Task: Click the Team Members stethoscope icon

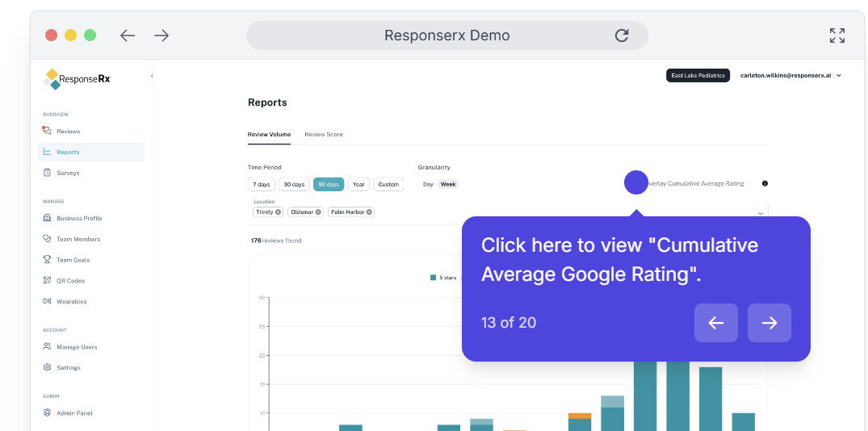Action: [47, 239]
